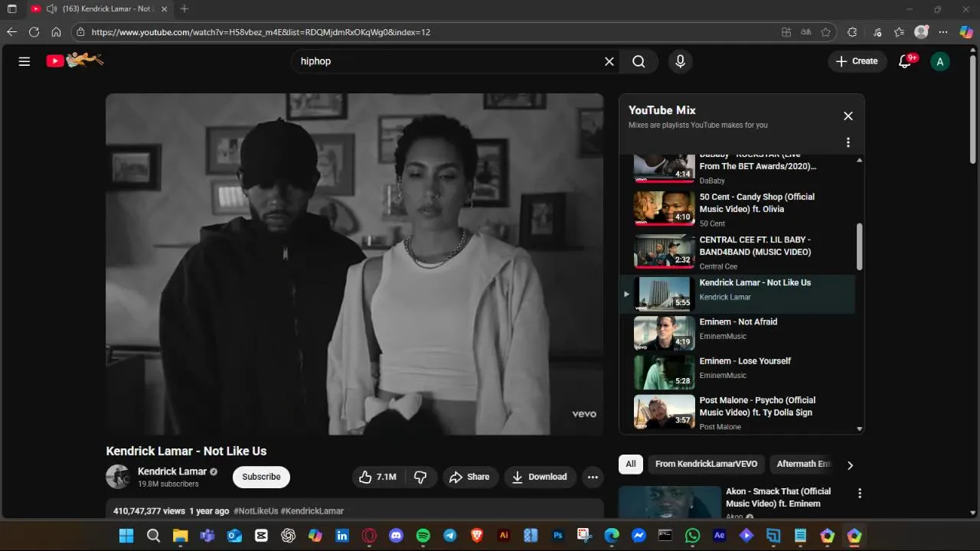Clear the hiphop search text
Image resolution: width=980 pixels, height=551 pixels.
[609, 61]
